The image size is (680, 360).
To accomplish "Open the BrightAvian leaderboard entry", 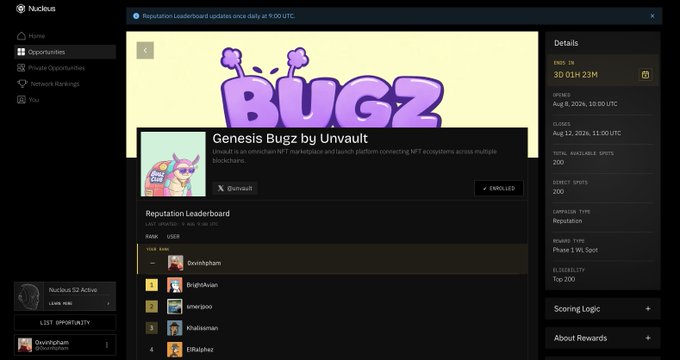I will point(332,285).
